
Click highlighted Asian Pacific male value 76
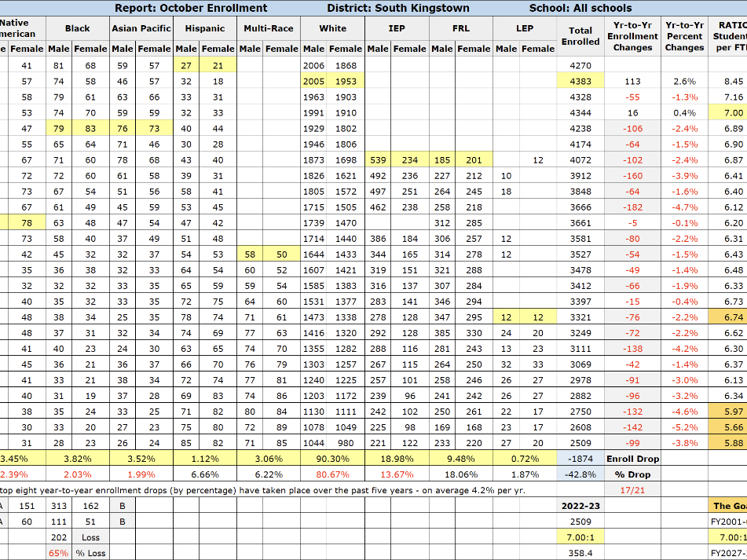click(x=123, y=129)
